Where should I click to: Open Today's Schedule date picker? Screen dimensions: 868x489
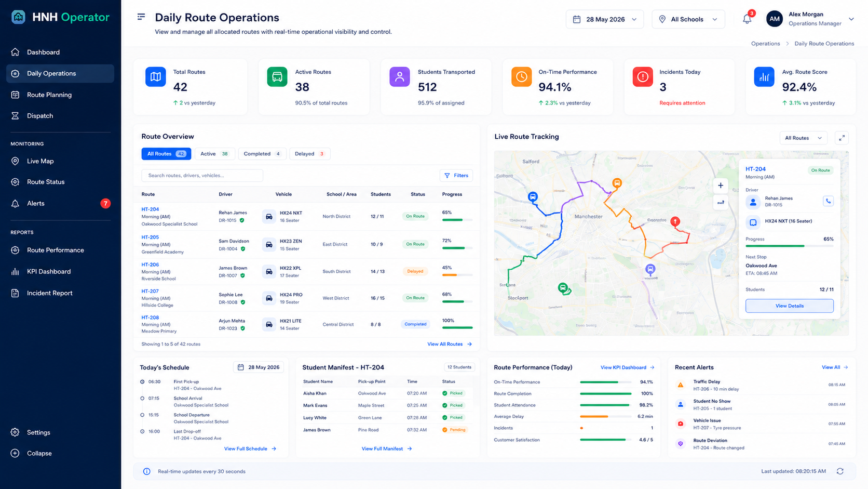[x=259, y=367]
